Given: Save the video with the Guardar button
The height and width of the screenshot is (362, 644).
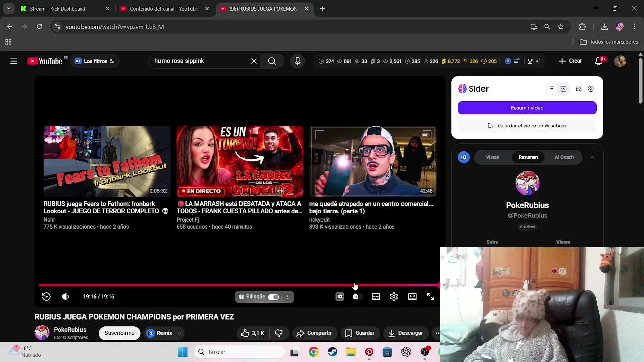Looking at the screenshot, I should [360, 333].
